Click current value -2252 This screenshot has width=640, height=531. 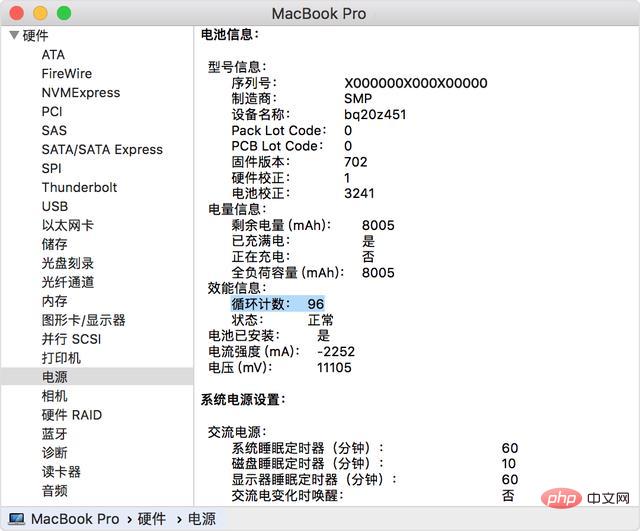[336, 351]
